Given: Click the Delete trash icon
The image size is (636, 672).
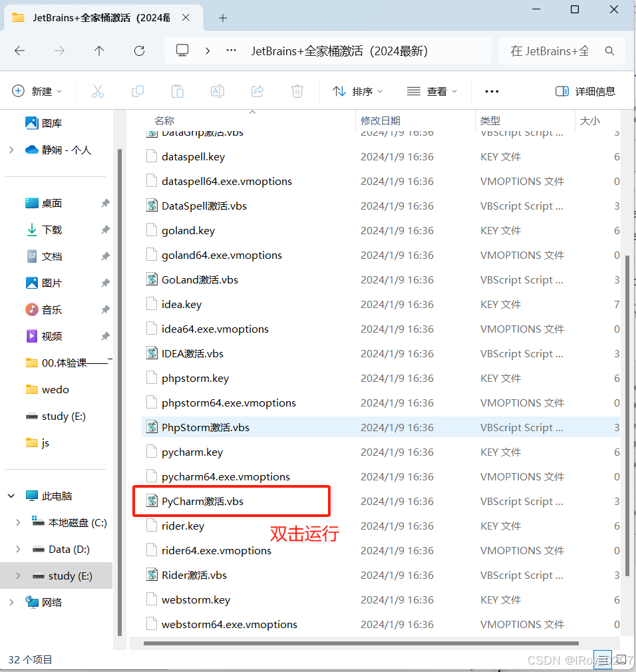Looking at the screenshot, I should (297, 91).
